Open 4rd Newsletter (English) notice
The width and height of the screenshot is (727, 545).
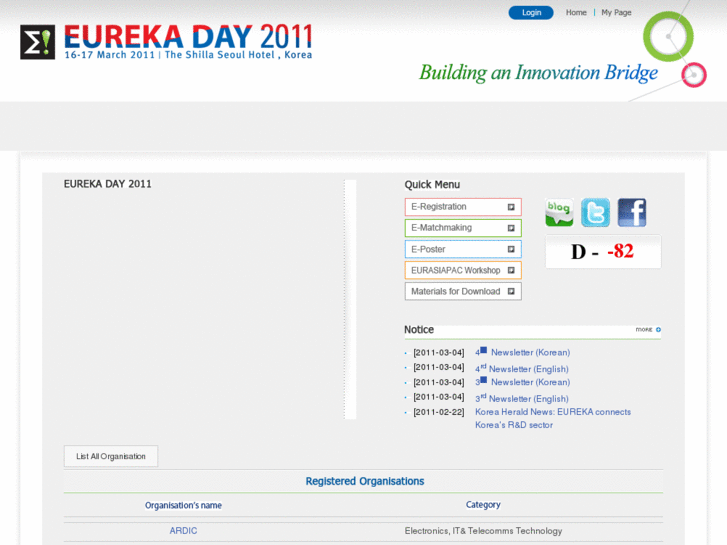(522, 368)
